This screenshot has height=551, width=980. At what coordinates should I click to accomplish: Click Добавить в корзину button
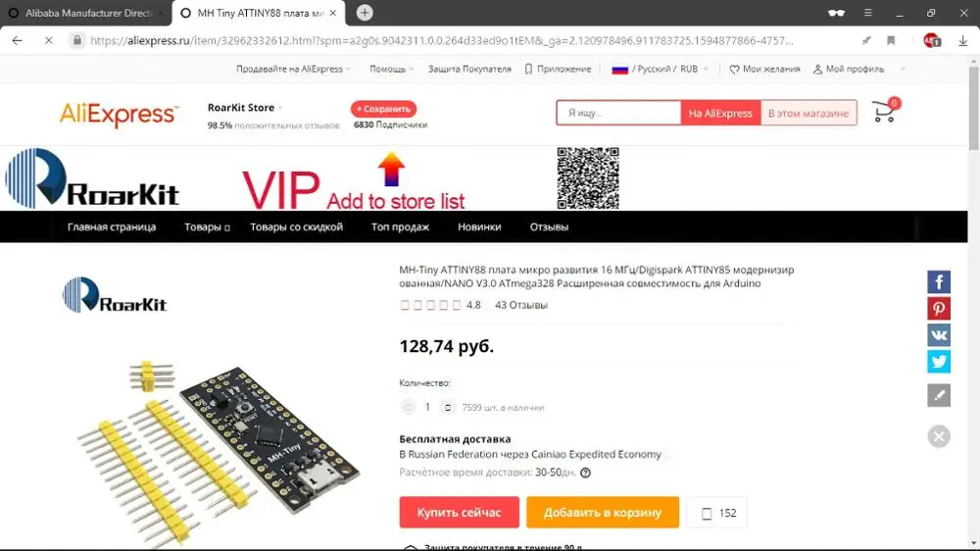pos(603,512)
